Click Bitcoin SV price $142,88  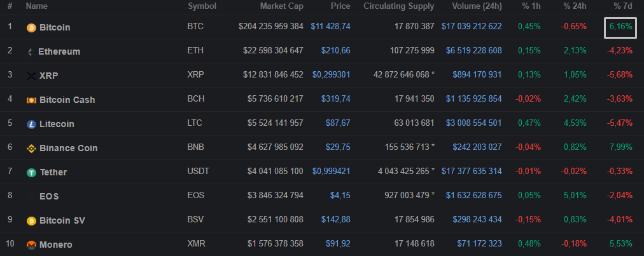[336, 220]
